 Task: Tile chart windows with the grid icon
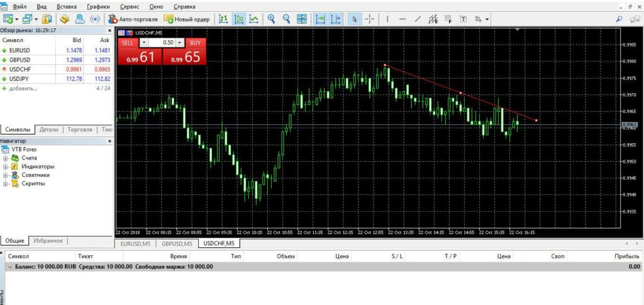302,19
